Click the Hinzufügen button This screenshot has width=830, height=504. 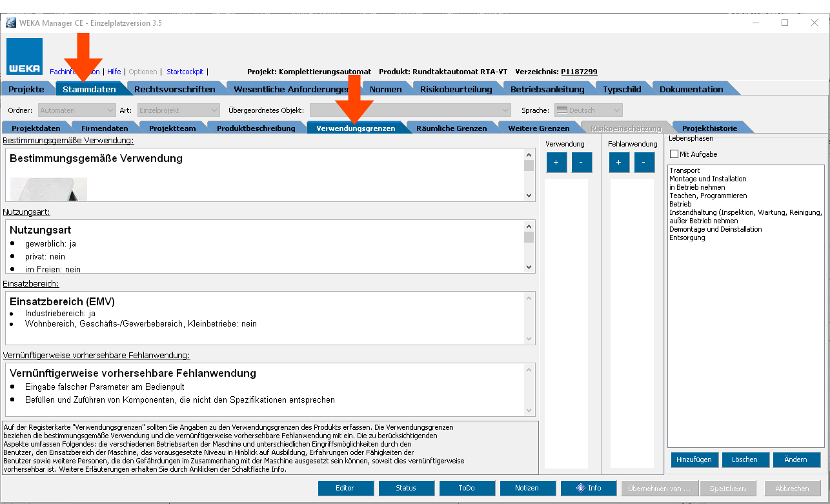[694, 459]
